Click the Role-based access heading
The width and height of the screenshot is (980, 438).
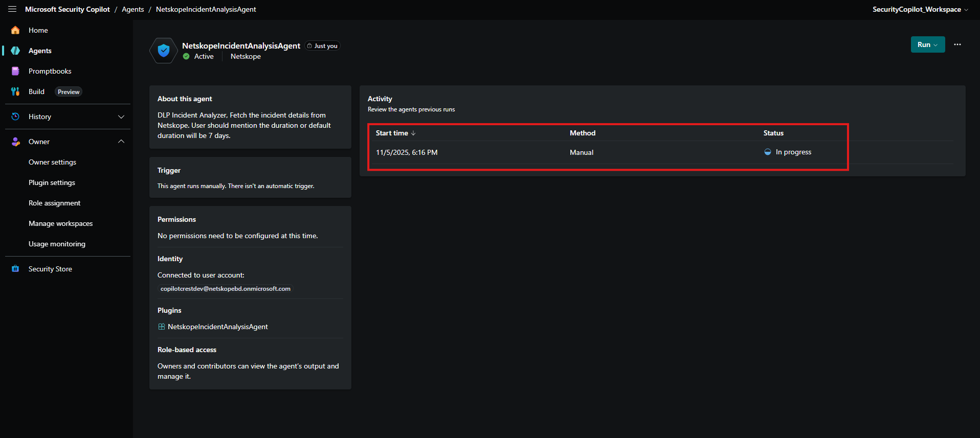pyautogui.click(x=187, y=350)
